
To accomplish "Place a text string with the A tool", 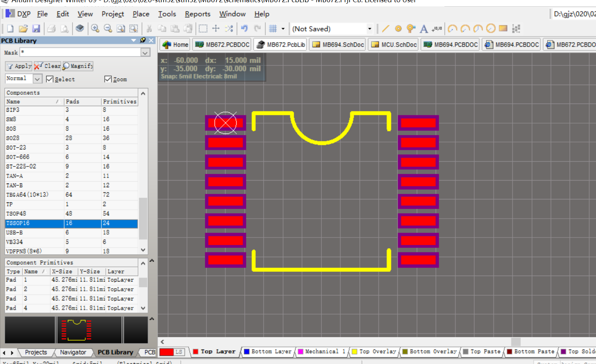I will (424, 28).
